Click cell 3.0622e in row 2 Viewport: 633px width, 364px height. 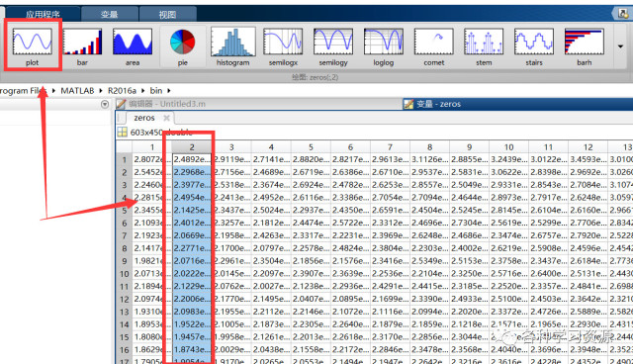tap(508, 172)
